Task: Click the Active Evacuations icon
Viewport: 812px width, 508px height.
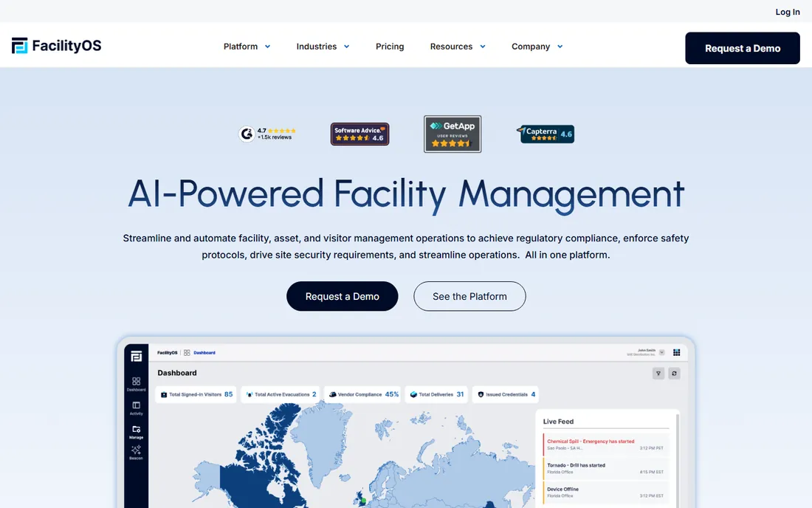Action: click(x=249, y=394)
